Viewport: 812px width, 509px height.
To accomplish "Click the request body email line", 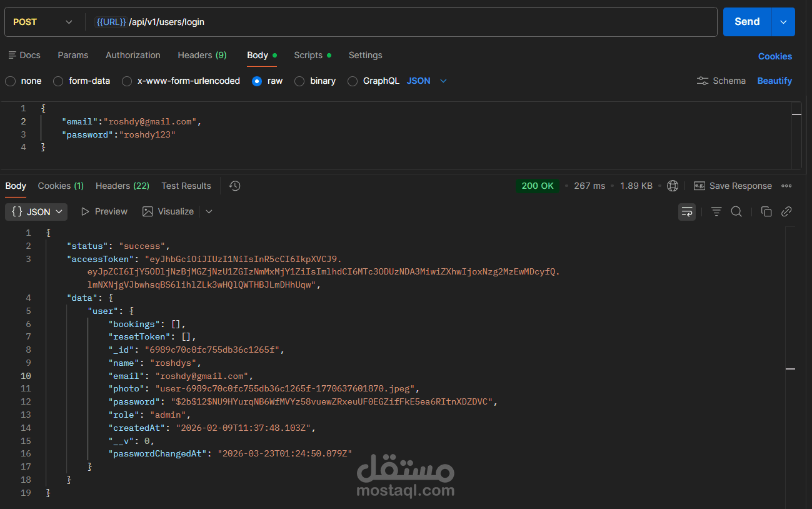I will click(x=131, y=121).
